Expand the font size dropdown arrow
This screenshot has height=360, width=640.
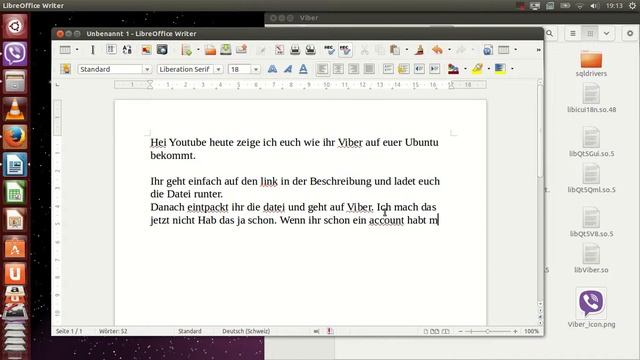tap(256, 69)
